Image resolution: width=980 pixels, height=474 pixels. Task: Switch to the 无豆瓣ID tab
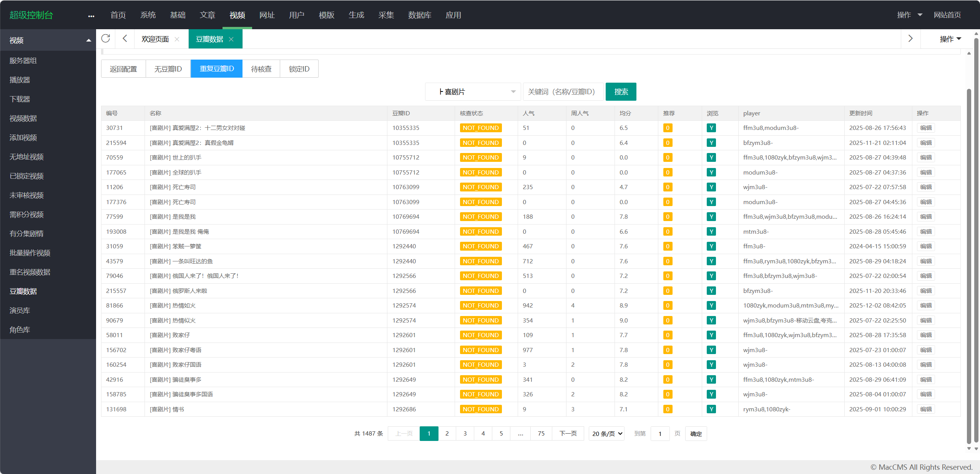168,69
